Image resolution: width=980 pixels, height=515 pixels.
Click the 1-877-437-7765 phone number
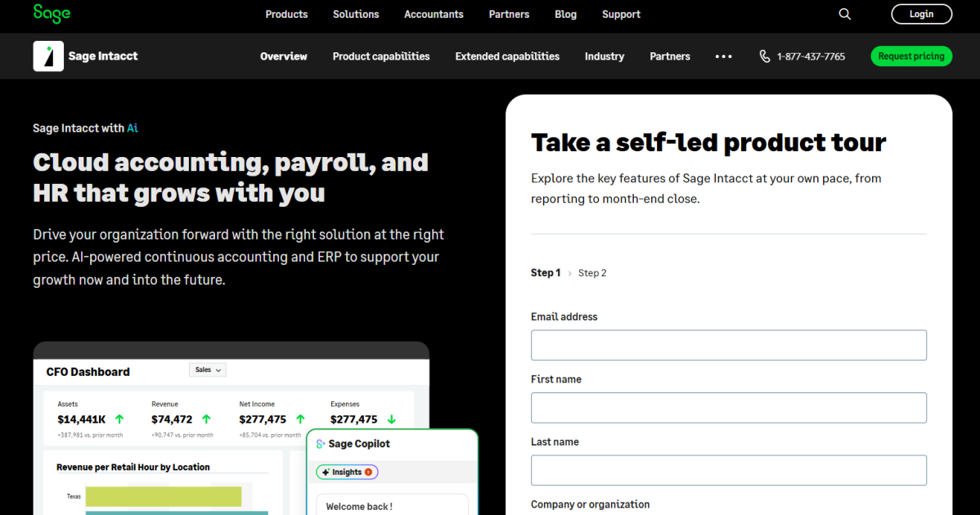[811, 56]
